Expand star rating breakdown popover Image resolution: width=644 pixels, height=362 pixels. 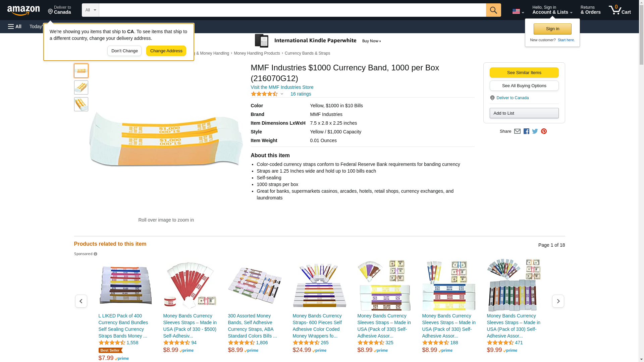tap(282, 94)
